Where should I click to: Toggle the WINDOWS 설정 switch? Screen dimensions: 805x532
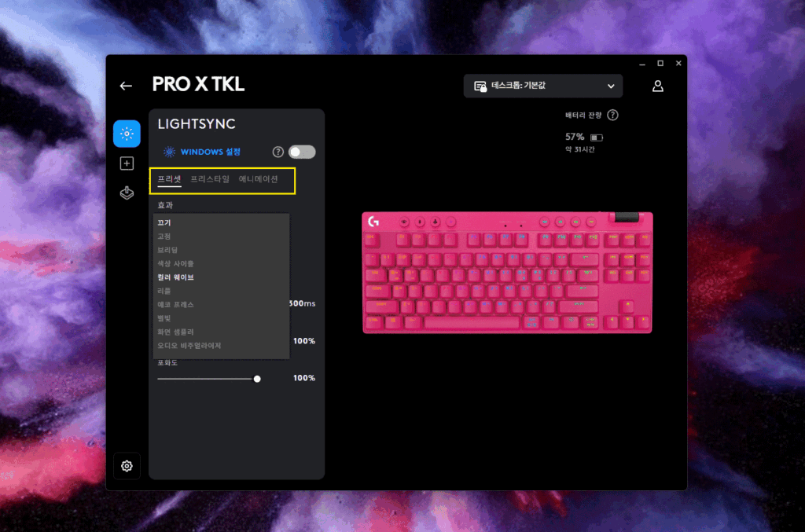tap(302, 152)
